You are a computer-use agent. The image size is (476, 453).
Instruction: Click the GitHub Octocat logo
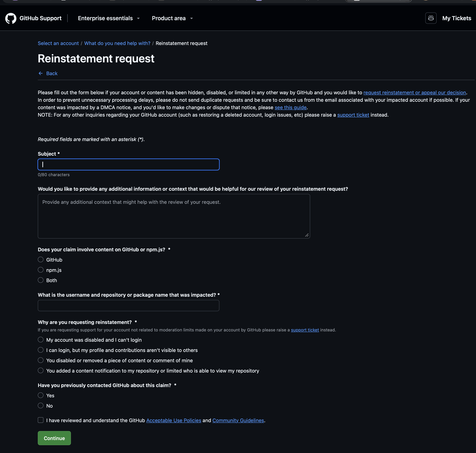coord(11,18)
